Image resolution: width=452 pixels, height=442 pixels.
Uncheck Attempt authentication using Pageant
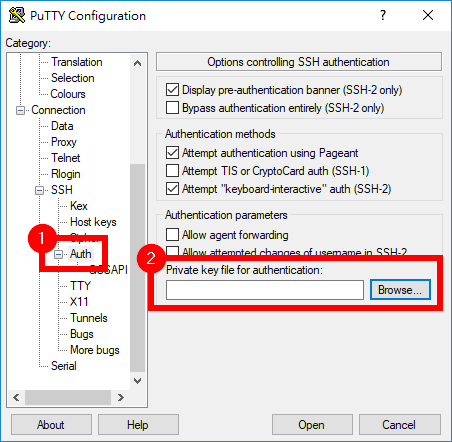pyautogui.click(x=172, y=153)
